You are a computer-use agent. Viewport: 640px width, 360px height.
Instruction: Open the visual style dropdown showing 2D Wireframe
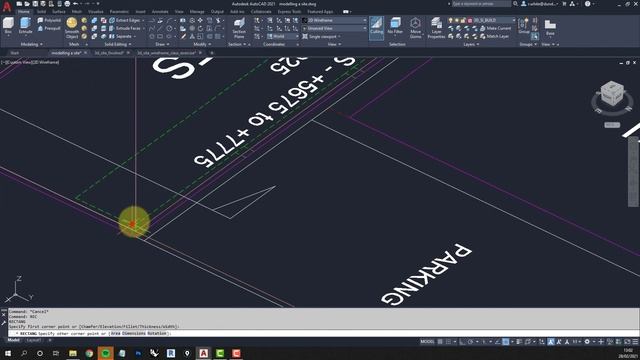pos(334,20)
